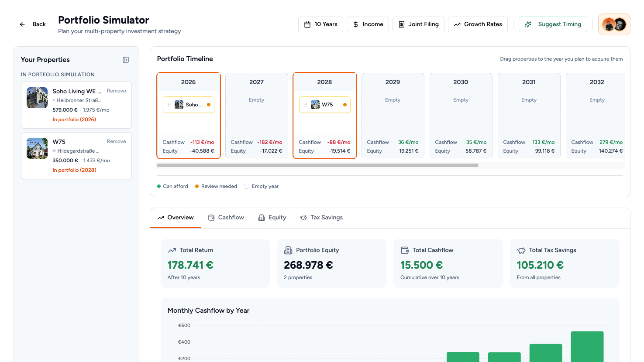This screenshot has height=362, width=644.
Task: Expand the Growth Rates options
Action: point(478,24)
